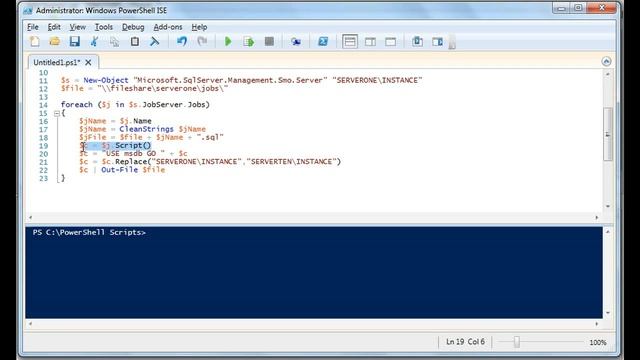640x360 pixels.
Task: Stop operation with the square icon
Action: [x=269, y=42]
